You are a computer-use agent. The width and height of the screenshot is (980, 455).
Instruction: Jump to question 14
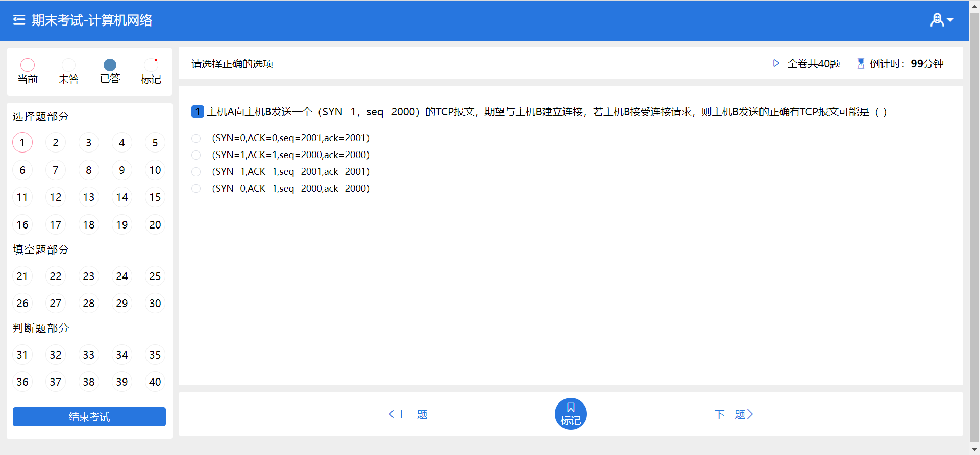[x=122, y=197]
